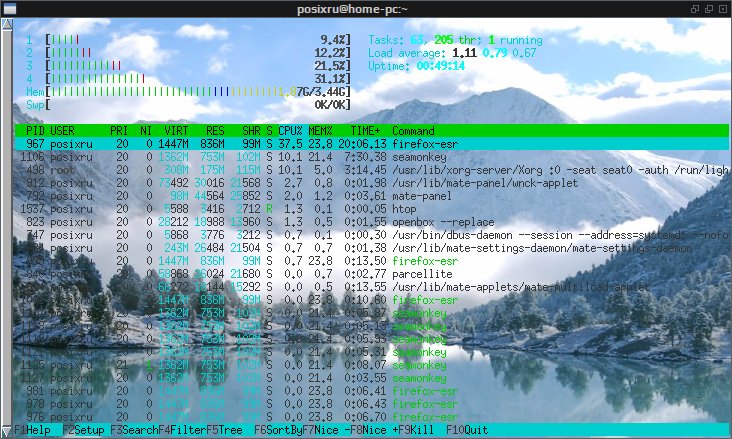Viewport: 732px width, 439px height.
Task: Click the vertical scrollbar track
Action: 7,227
